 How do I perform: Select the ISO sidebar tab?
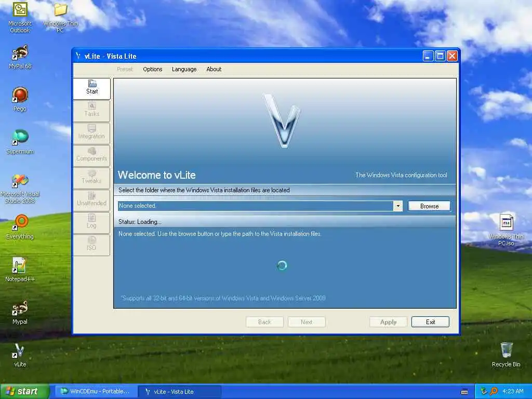coord(91,245)
